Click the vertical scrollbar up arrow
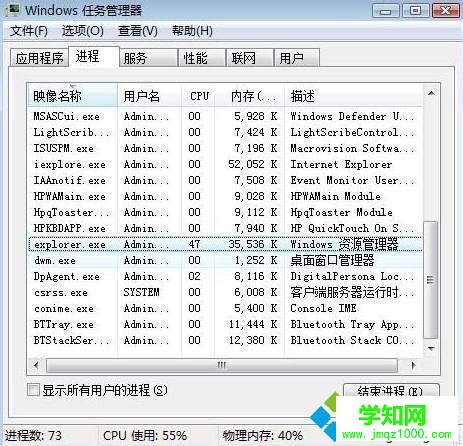Viewport: 463px width, 446px height. [x=431, y=93]
